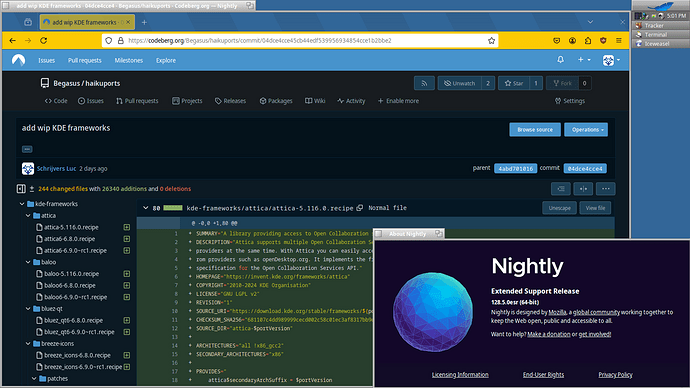Select baloo6-6.8.0.recipe in file tree

pos(70,285)
